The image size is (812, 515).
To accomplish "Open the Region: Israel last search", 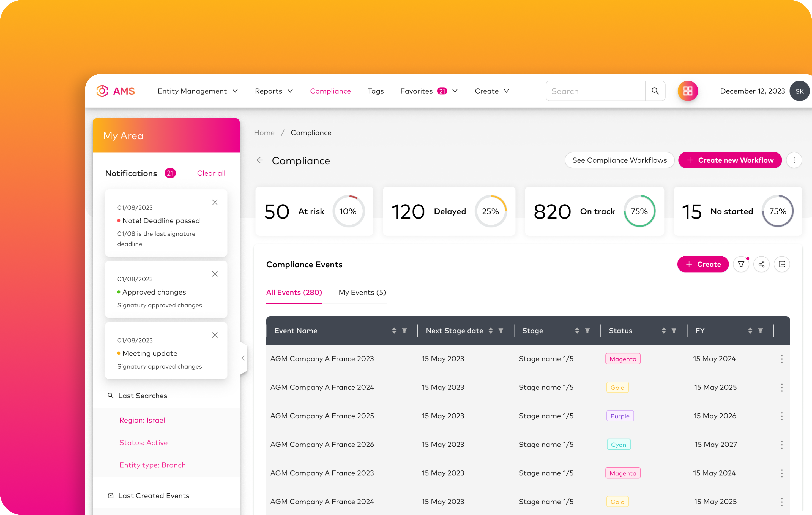I will click(142, 420).
